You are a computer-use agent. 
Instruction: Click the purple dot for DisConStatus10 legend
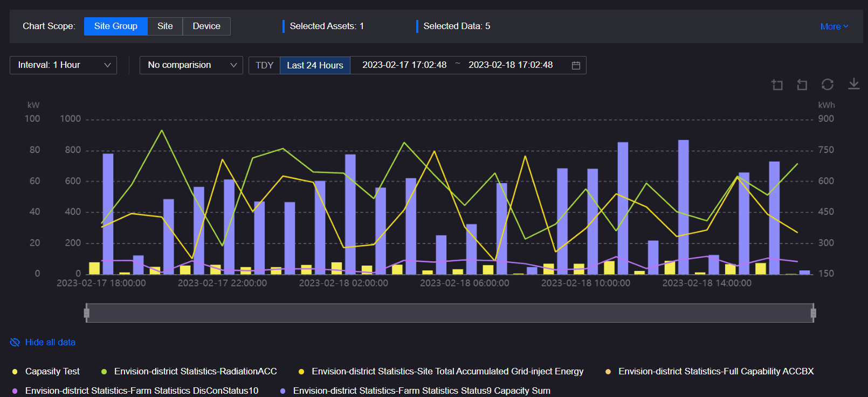click(15, 391)
